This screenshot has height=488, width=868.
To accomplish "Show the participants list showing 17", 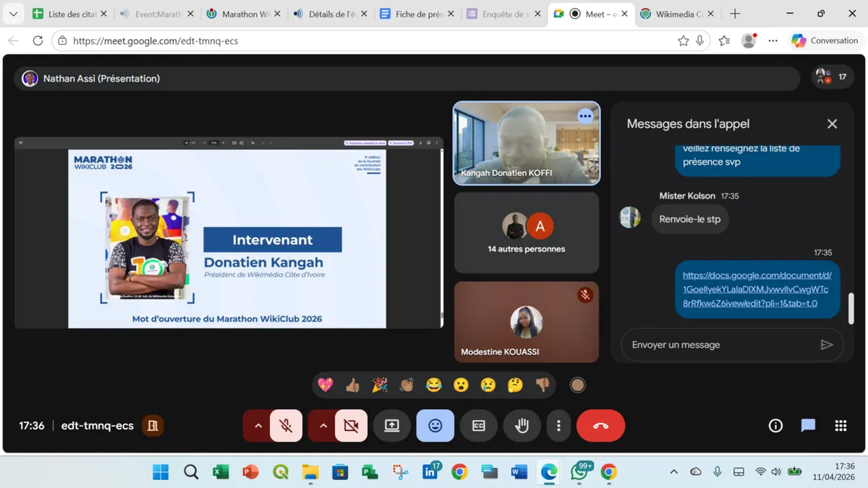I will (833, 77).
